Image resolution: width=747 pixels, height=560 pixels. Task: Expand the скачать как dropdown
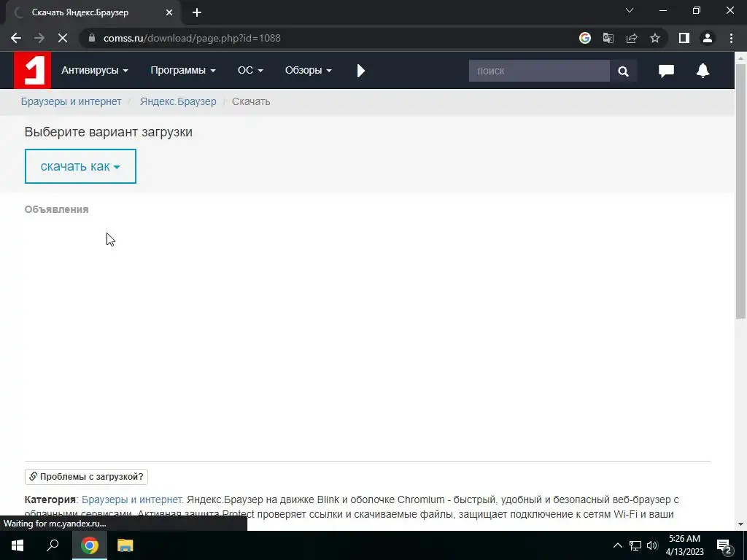[80, 166]
